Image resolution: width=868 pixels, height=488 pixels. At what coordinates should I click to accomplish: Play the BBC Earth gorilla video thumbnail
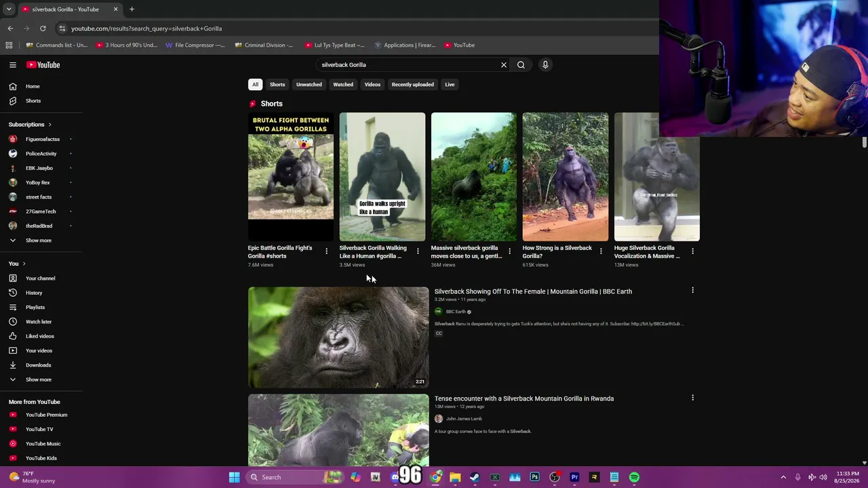point(338,338)
